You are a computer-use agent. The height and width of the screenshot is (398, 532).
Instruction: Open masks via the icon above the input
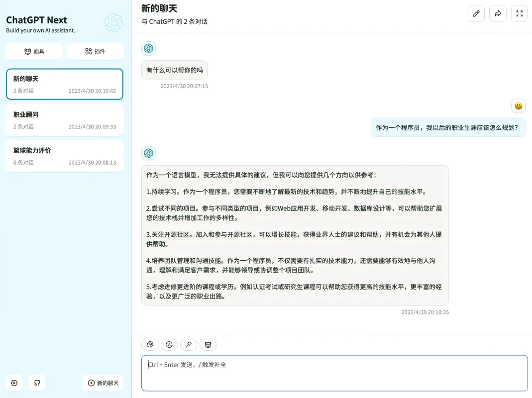pos(208,345)
